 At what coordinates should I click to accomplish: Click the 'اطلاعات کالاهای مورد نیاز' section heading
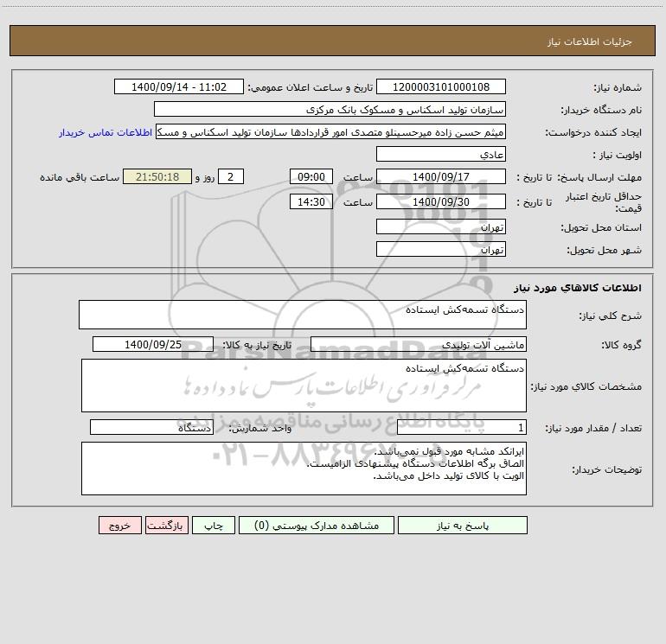pos(578,288)
